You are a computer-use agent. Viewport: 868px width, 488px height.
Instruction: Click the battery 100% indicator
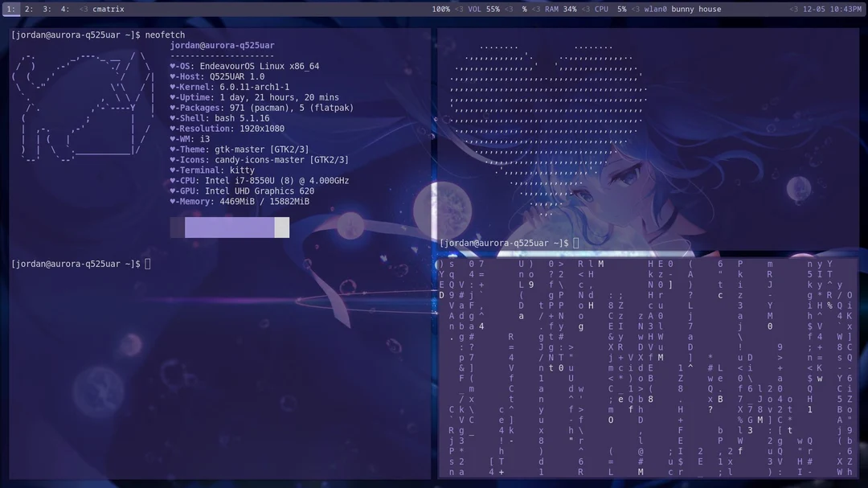tap(440, 9)
